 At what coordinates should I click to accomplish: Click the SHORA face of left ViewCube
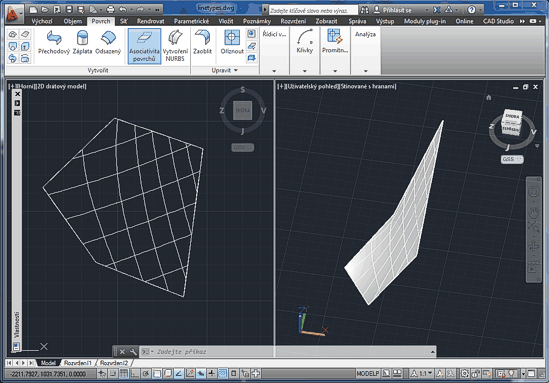243,110
